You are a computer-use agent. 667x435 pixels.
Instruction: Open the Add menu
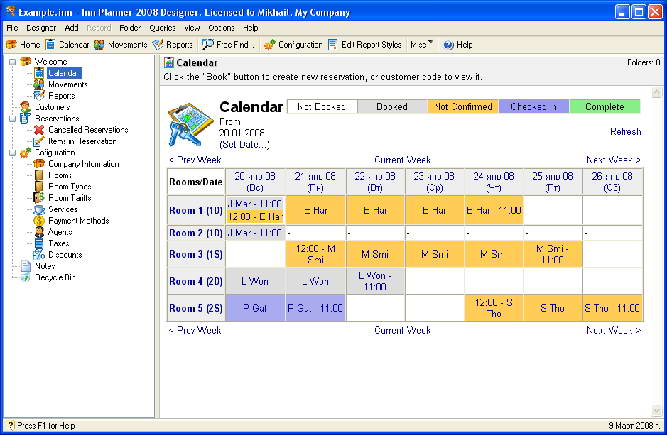pos(71,28)
